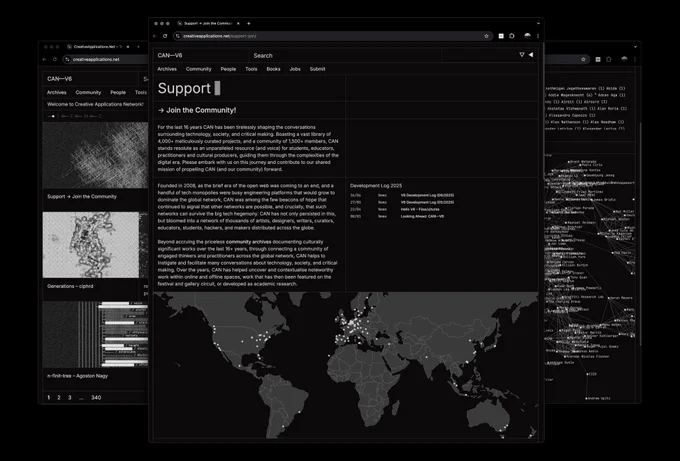680x461 pixels.
Task: Open the 'community archives' link in the text
Action: pyautogui.click(x=248, y=242)
